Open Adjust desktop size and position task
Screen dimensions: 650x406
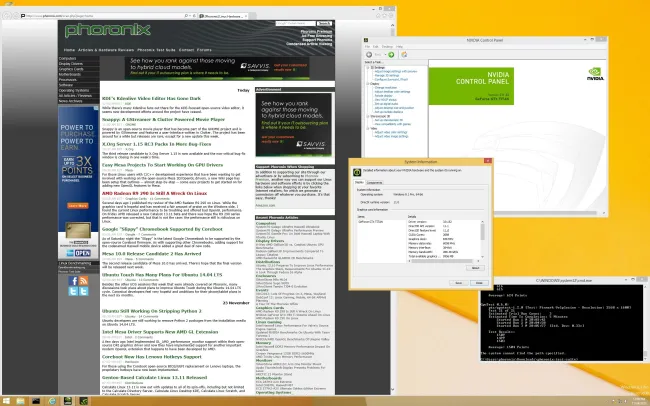pos(394,108)
